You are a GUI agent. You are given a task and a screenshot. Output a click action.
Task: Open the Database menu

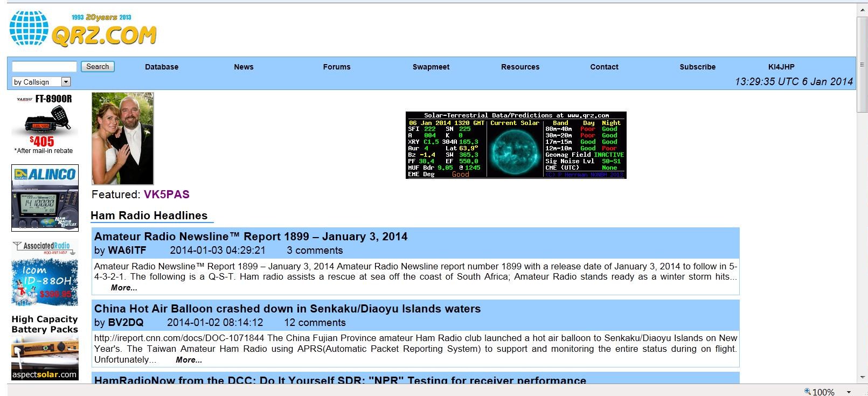click(162, 67)
